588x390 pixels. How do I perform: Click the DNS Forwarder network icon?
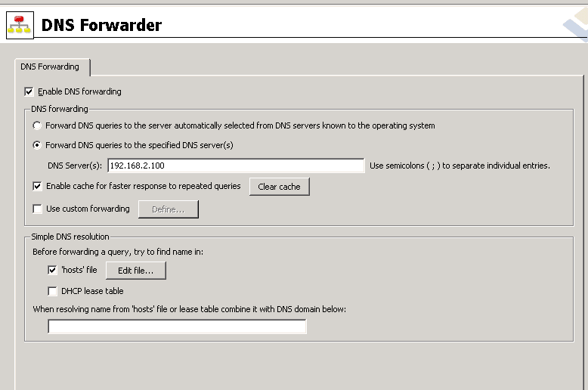(20, 25)
